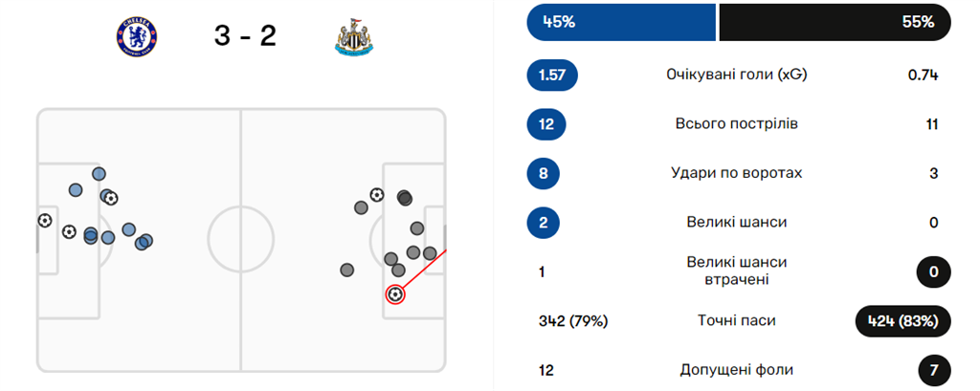The width and height of the screenshot is (980, 391).
Task: Click the blue 1.57 xG badge
Action: click(553, 75)
